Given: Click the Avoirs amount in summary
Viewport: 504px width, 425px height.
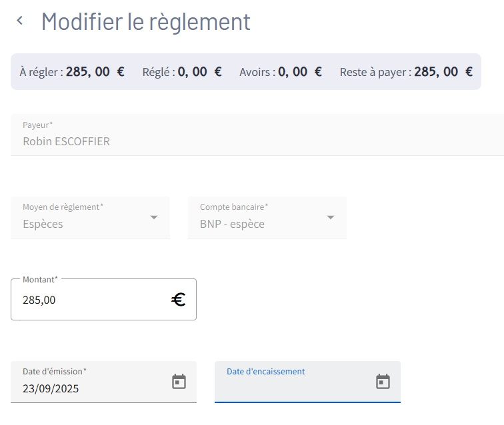Looking at the screenshot, I should [299, 72].
